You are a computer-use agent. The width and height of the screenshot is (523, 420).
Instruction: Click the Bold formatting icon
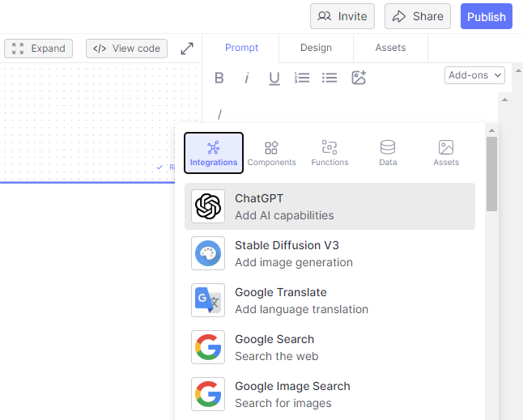click(219, 78)
